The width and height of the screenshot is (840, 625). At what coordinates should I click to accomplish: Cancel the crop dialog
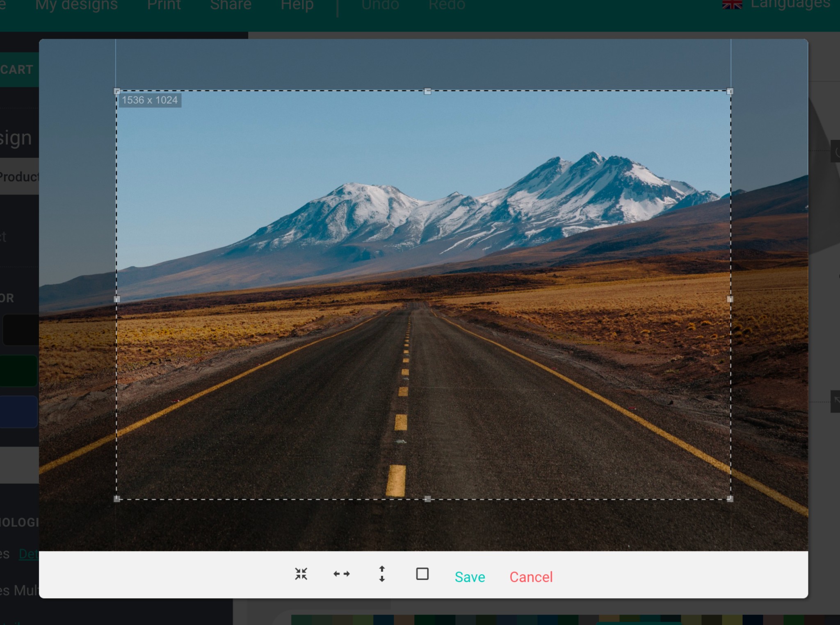531,577
